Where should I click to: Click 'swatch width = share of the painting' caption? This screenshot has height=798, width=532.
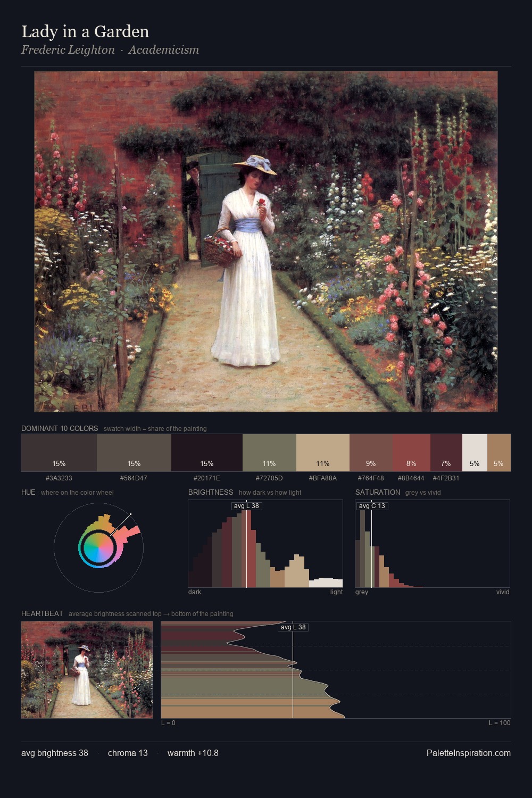(155, 429)
